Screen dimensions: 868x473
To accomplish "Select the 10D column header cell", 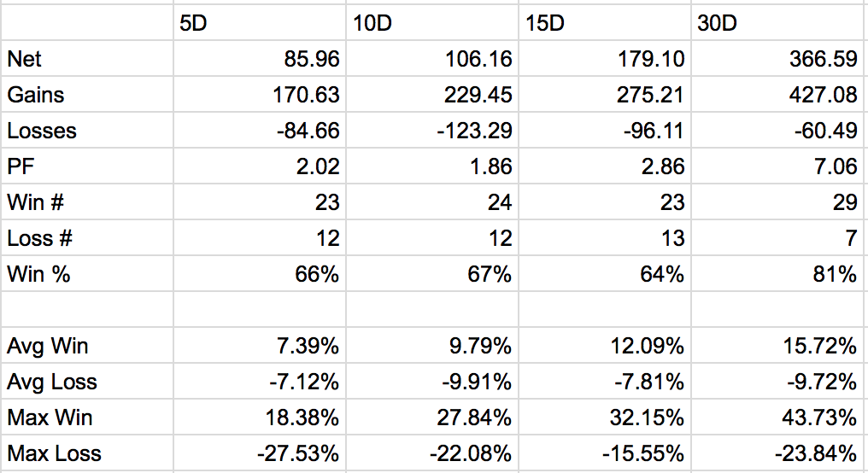I will click(432, 23).
